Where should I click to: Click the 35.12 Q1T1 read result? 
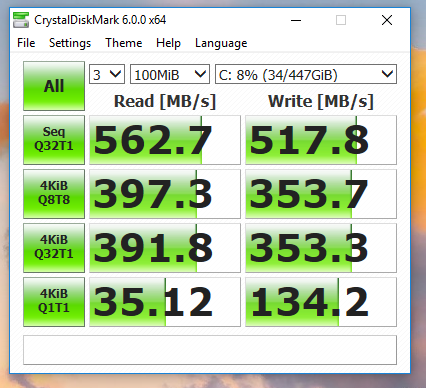pos(165,302)
